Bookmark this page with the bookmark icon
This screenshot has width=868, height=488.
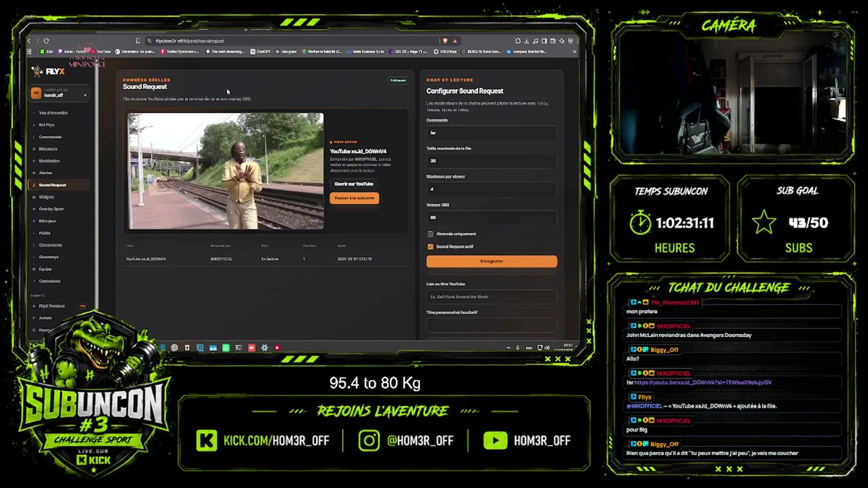click(138, 41)
